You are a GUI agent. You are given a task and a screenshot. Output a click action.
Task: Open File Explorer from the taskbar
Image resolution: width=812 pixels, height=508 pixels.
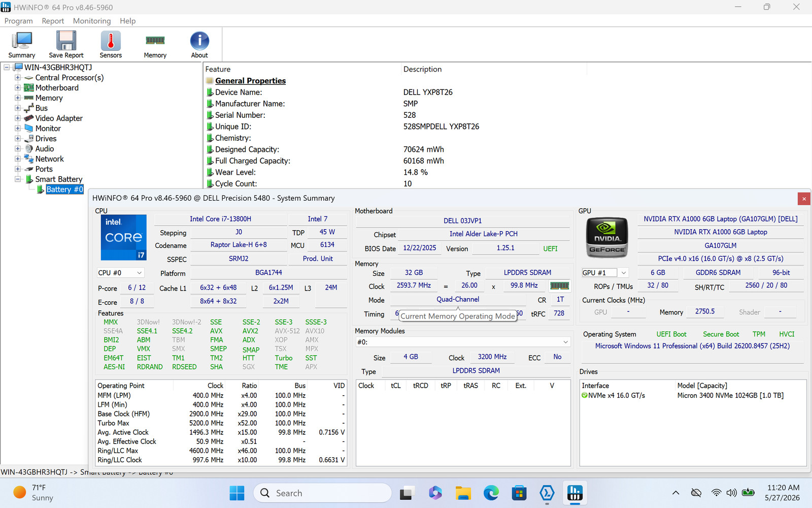tap(463, 493)
